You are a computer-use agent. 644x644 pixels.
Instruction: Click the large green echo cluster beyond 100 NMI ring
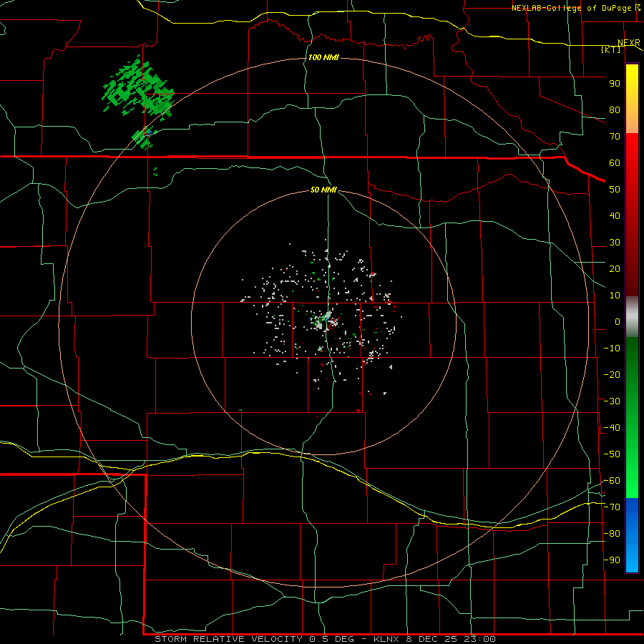(138, 88)
